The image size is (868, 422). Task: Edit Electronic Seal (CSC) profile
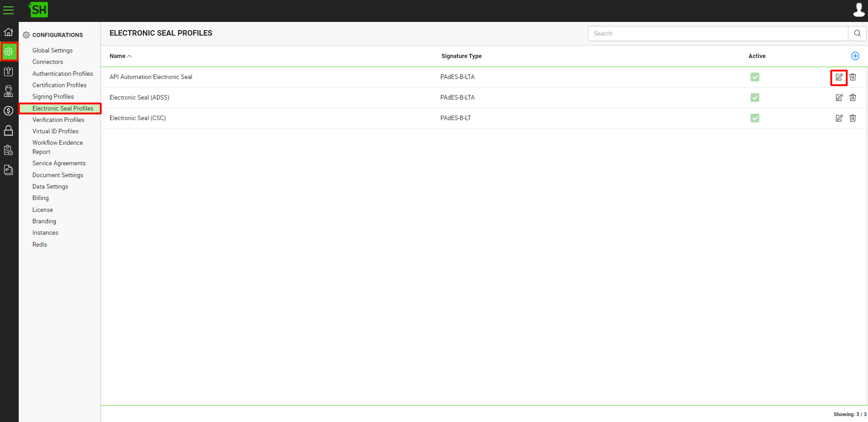(x=839, y=118)
